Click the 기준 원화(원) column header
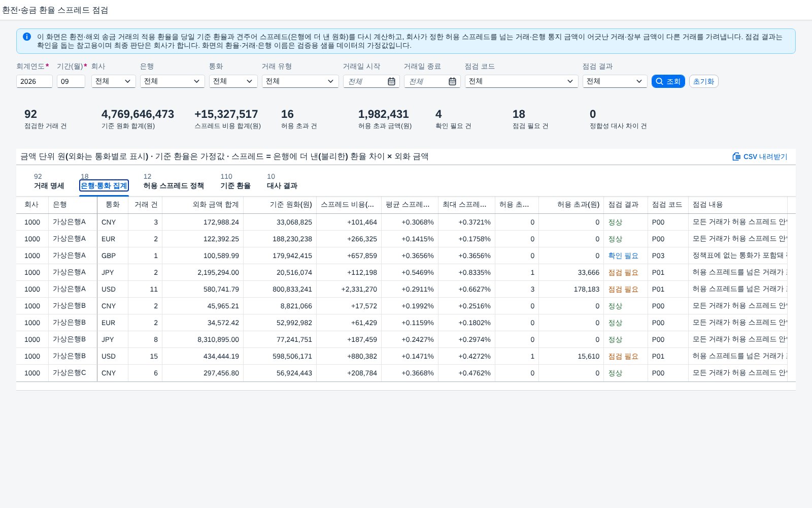The height and width of the screenshot is (508, 812). (280, 205)
